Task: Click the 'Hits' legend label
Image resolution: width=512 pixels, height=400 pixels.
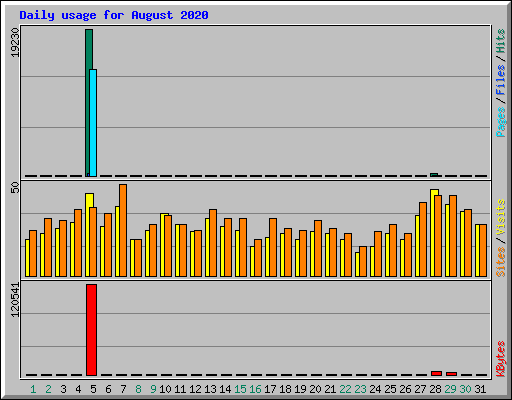Action: (501, 41)
